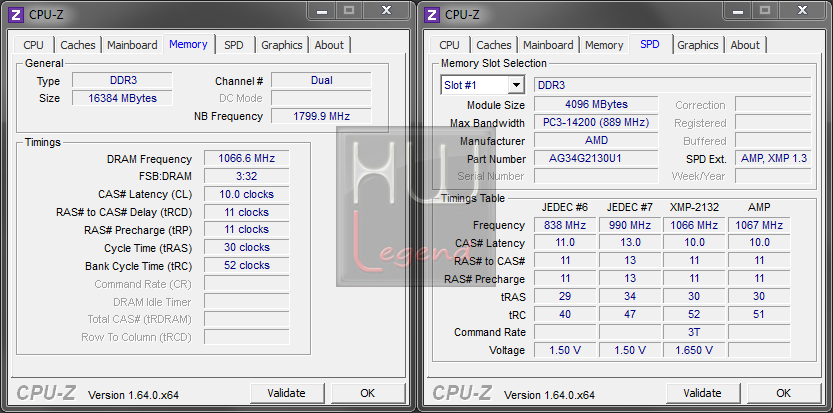This screenshot has width=833, height=413.
Task: Click the JEDEC #7 voltage value 1.50 V
Action: 630,350
